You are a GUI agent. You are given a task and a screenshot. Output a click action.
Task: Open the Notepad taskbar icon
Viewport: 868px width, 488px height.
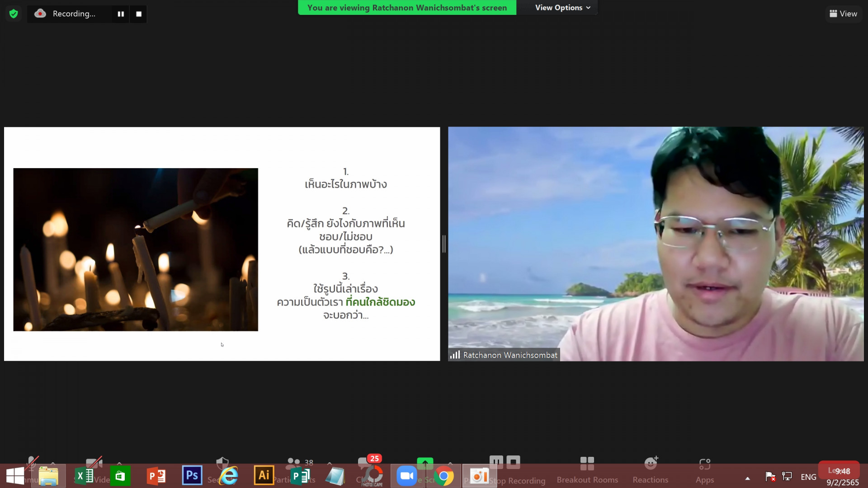(335, 476)
